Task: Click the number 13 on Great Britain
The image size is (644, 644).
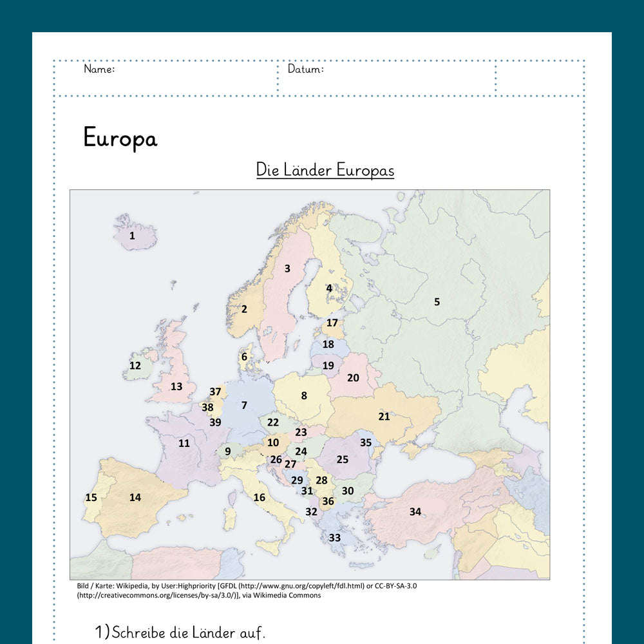Action: (x=176, y=386)
